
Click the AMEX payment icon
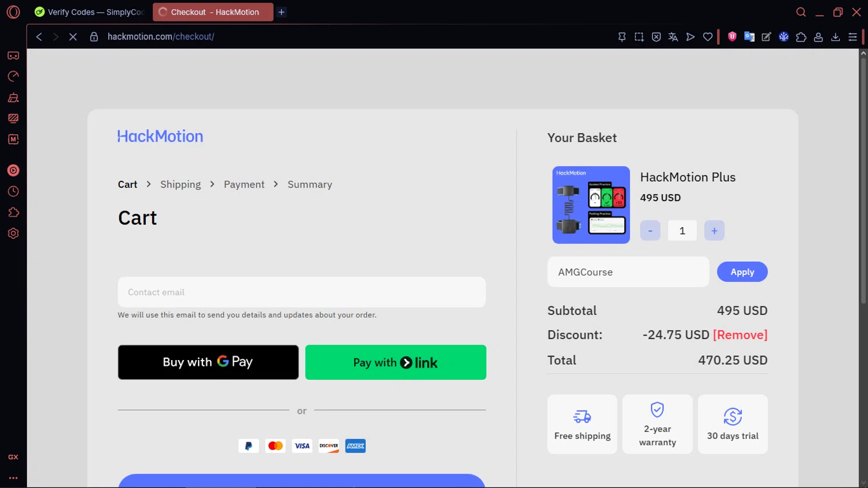355,446
